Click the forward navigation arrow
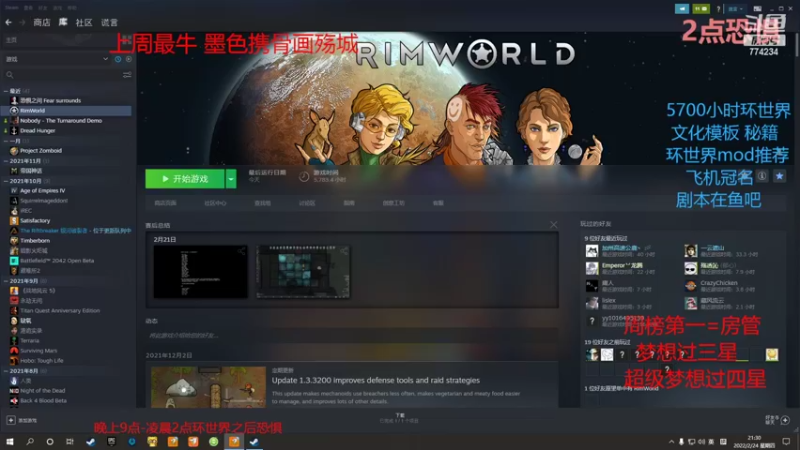 pos(22,22)
